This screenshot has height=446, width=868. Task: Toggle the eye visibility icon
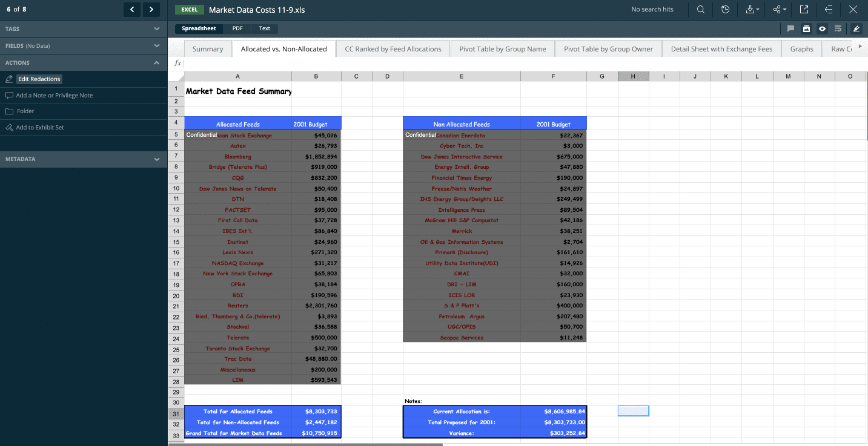822,28
